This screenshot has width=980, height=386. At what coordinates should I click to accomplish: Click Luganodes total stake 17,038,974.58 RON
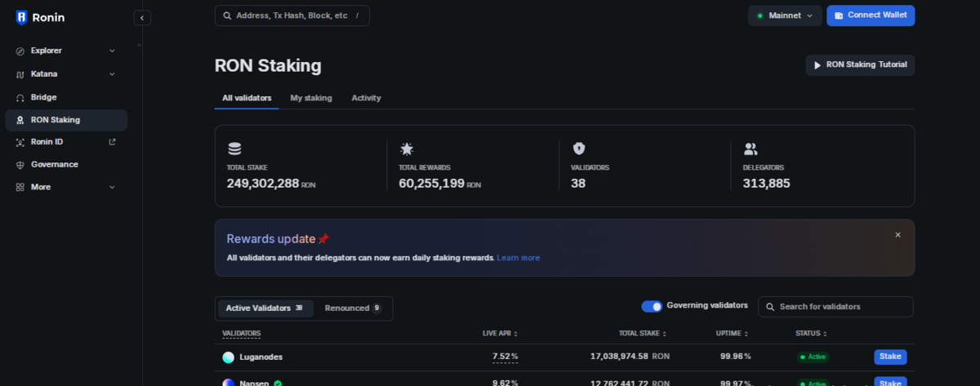pyautogui.click(x=630, y=357)
